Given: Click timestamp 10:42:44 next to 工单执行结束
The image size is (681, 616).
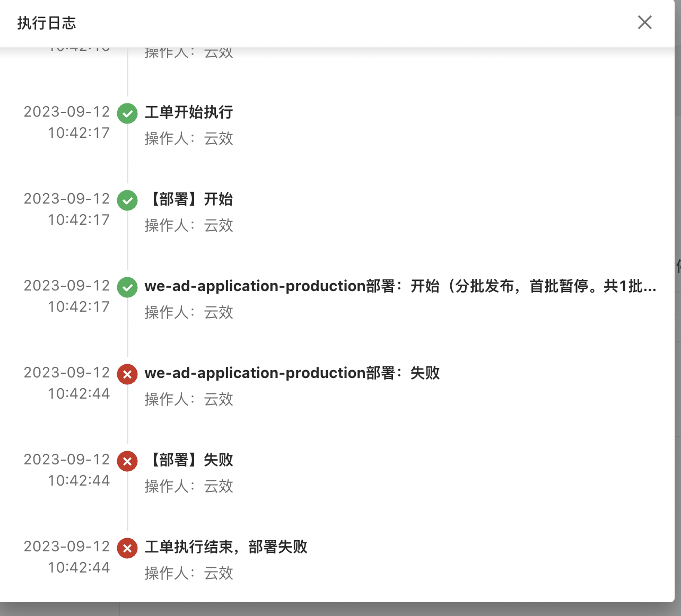Looking at the screenshot, I should (78, 568).
